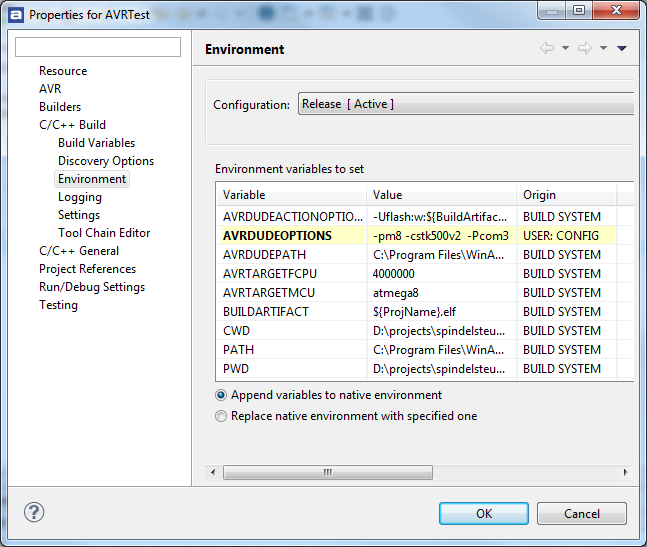The width and height of the screenshot is (647, 547).
Task: Sort by the Variable column header
Action: click(290, 195)
